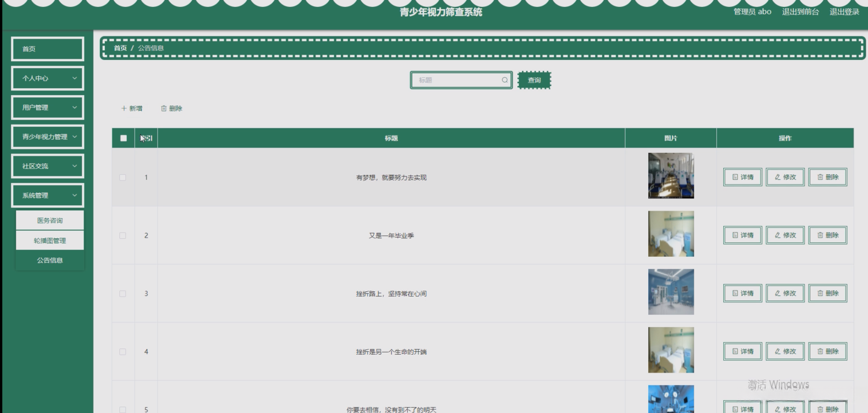Open 详情 for row 有梦想，就要努力去实现
Image resolution: width=868 pixels, height=413 pixels.
click(743, 177)
